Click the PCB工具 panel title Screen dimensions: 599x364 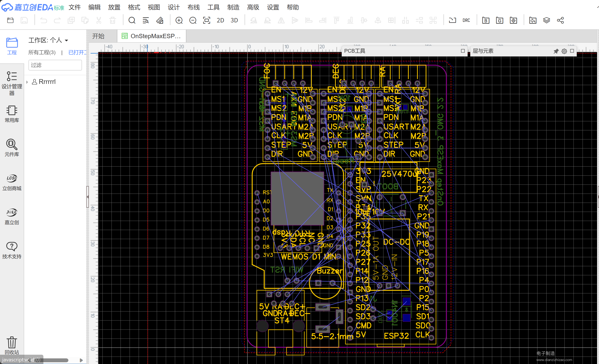tap(354, 51)
